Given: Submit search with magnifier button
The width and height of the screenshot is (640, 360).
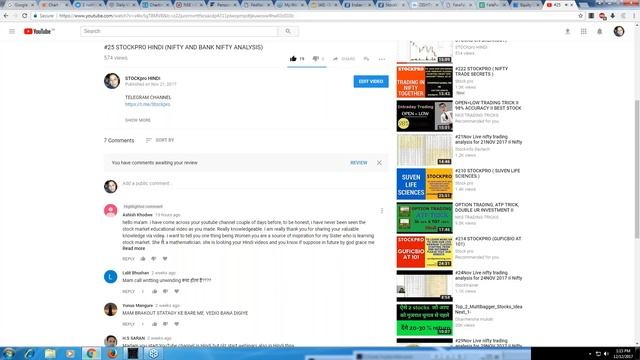Looking at the screenshot, I should [288, 31].
